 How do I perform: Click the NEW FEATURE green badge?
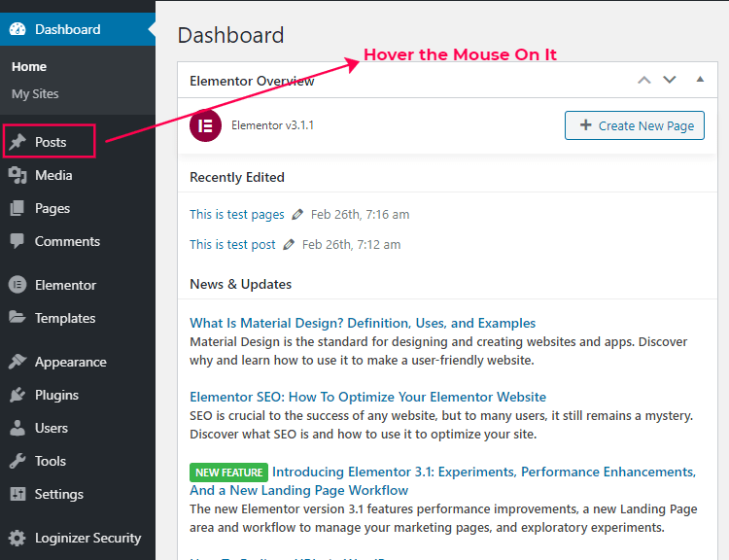click(x=228, y=472)
